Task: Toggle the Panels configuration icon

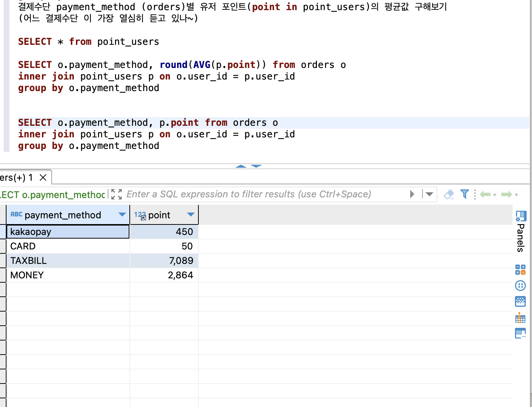Action: pyautogui.click(x=521, y=216)
